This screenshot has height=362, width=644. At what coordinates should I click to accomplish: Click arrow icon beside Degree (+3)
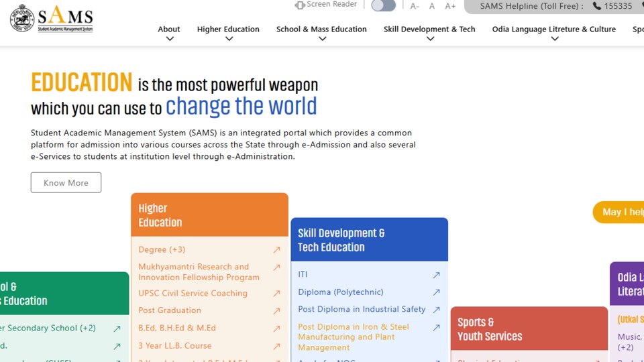tap(276, 249)
